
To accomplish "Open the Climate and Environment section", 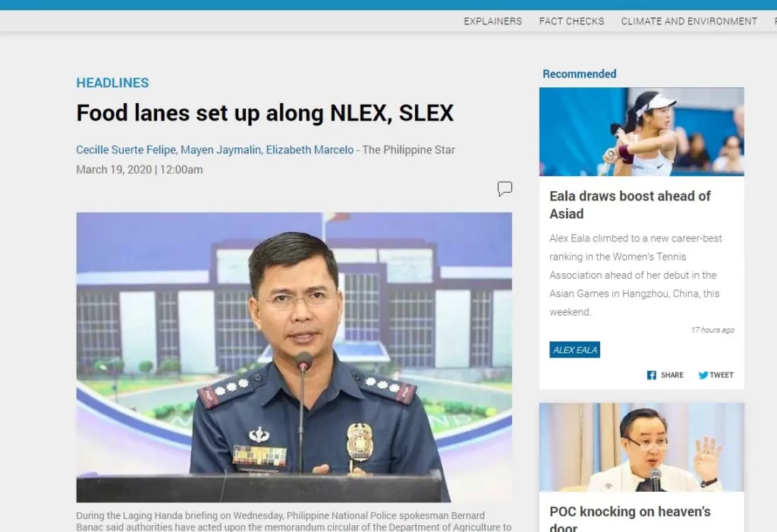I will coord(689,21).
